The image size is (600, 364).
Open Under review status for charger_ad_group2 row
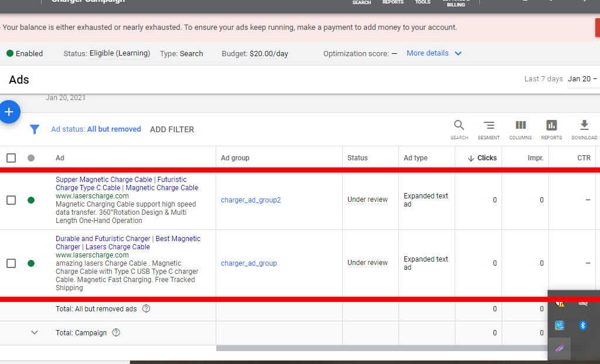coord(367,199)
